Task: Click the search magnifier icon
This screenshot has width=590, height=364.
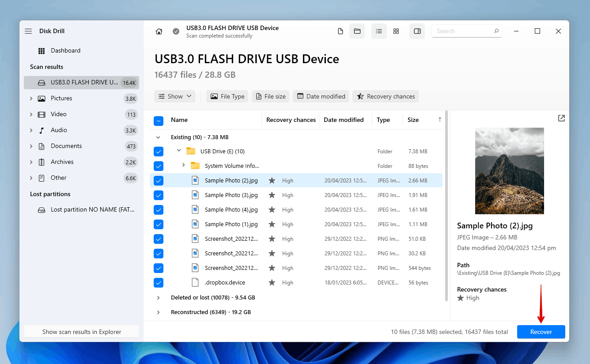Action: 496,31
